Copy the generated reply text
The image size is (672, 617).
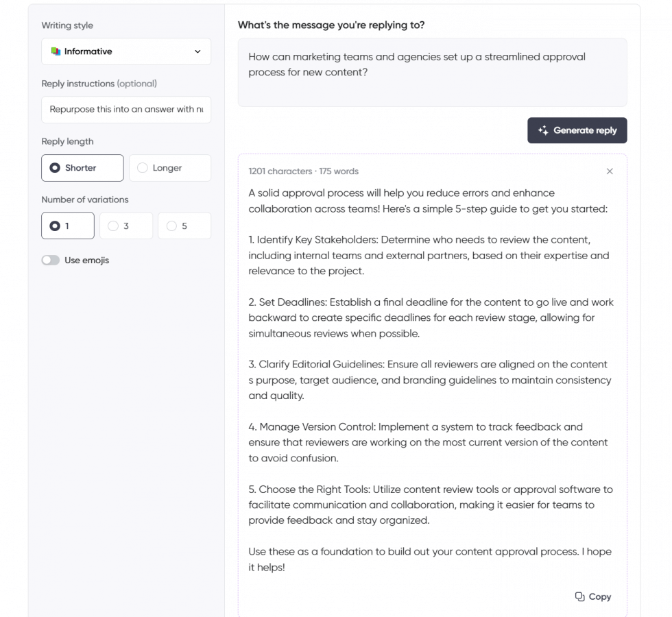coord(592,596)
